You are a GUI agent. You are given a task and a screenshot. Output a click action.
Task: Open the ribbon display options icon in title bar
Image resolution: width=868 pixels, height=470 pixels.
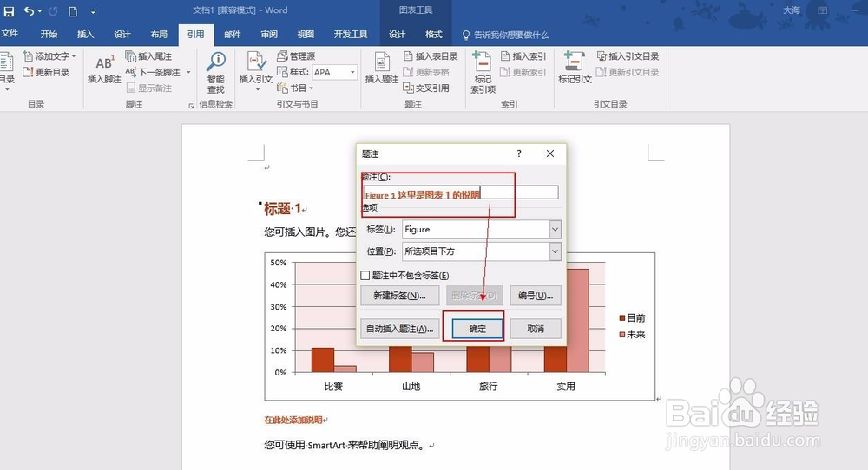tap(823, 10)
